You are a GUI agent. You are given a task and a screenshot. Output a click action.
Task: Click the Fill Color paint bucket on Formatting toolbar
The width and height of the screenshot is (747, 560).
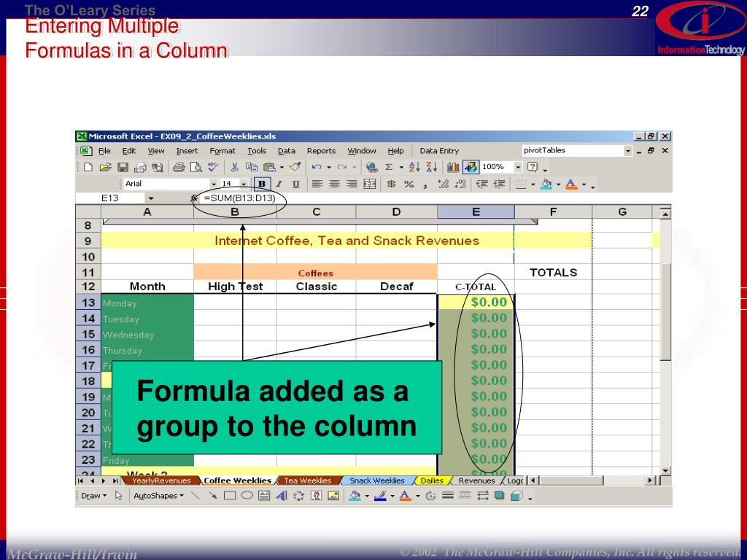pos(546,184)
